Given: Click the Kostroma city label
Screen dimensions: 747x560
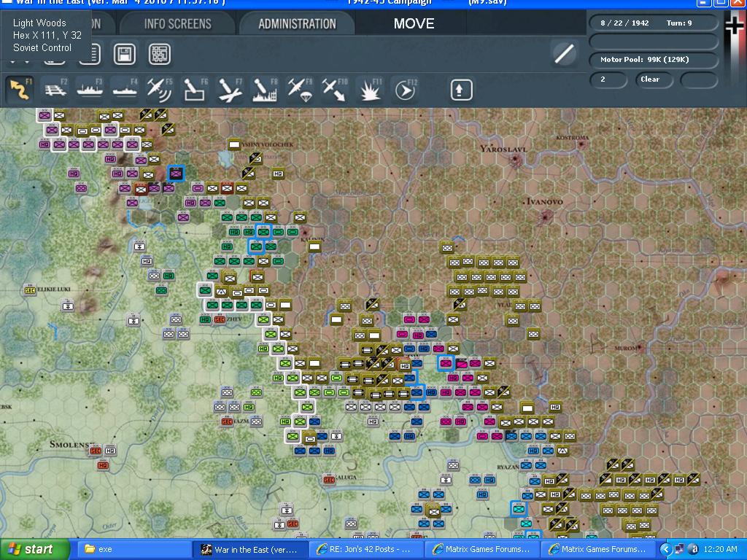Looking at the screenshot, I should point(572,138).
